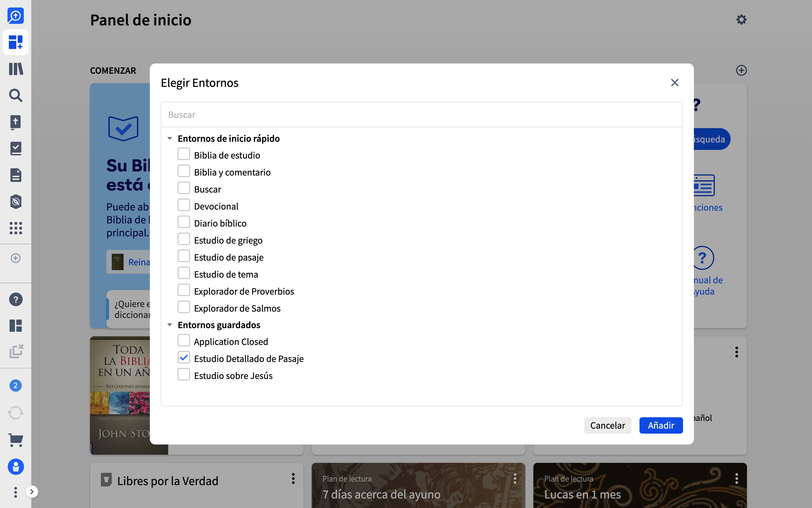The height and width of the screenshot is (508, 812).
Task: Open the sidebar Help question mark icon
Action: click(15, 299)
